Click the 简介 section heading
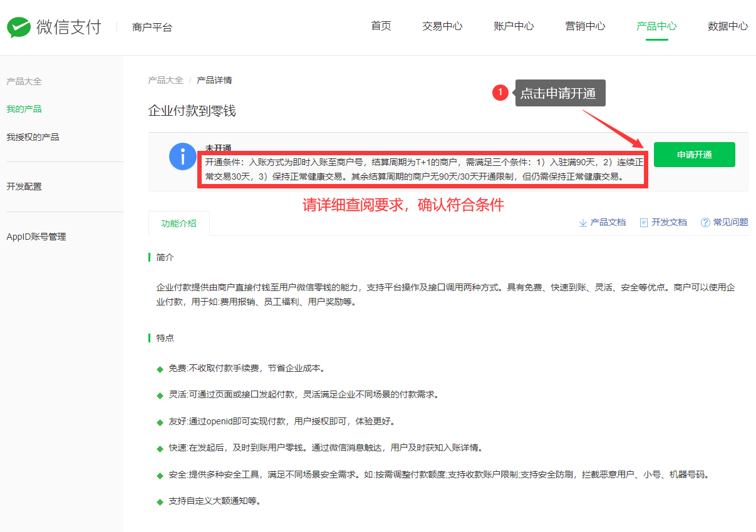The image size is (756, 532). (x=165, y=258)
